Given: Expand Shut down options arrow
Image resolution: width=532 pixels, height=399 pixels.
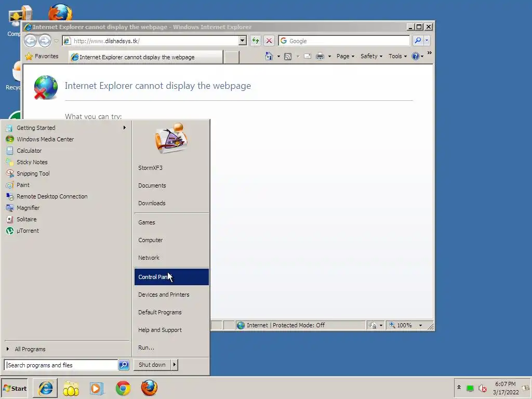Looking at the screenshot, I should pos(175,365).
